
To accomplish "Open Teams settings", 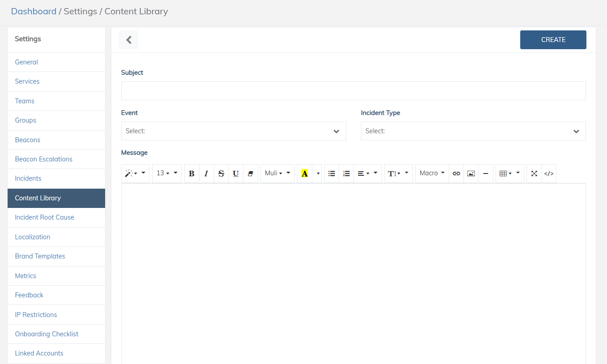I will pyautogui.click(x=56, y=101).
